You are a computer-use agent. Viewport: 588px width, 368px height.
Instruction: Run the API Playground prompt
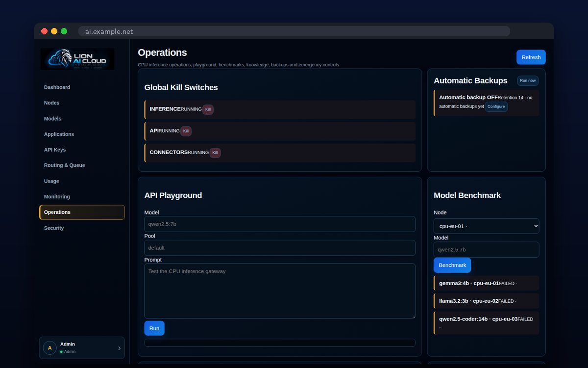(x=154, y=328)
